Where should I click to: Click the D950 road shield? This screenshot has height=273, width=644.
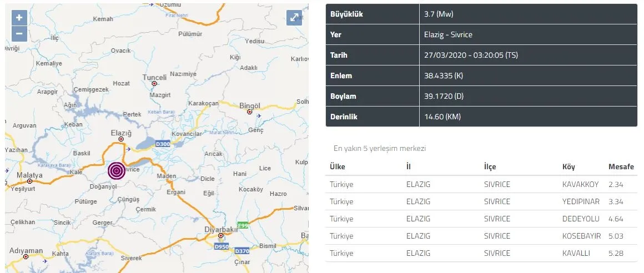click(222, 246)
